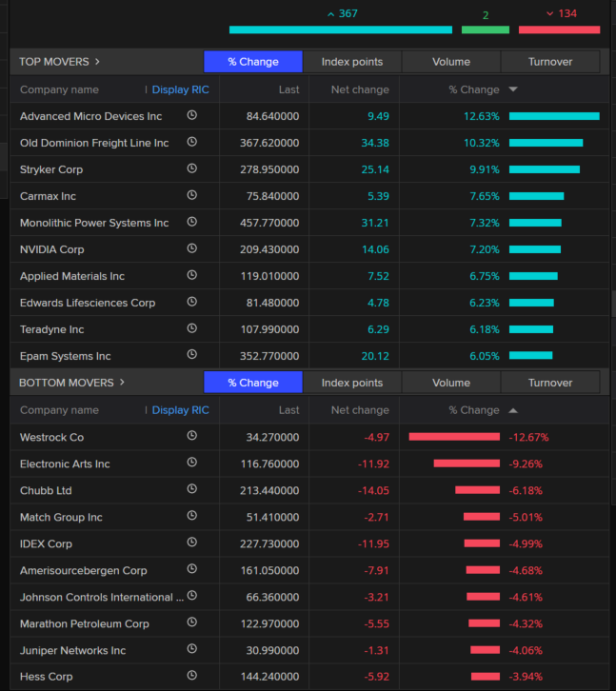The width and height of the screenshot is (616, 691).
Task: Switch Top Movers to Volume tab
Action: (451, 62)
